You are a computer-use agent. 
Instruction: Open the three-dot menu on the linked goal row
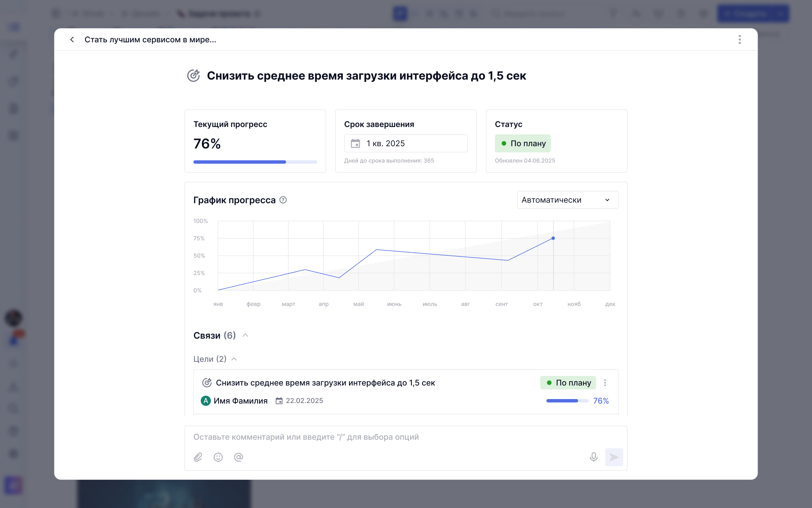coord(605,383)
